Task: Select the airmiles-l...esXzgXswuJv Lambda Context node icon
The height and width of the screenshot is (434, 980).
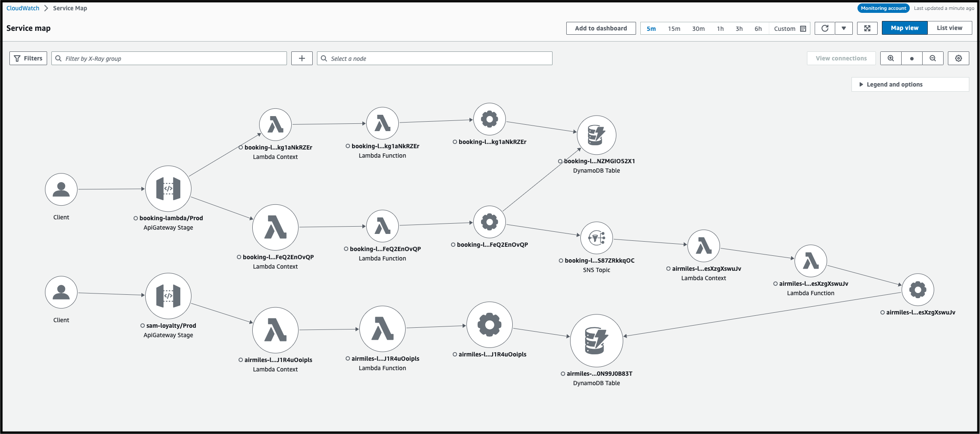Action: pos(704,246)
